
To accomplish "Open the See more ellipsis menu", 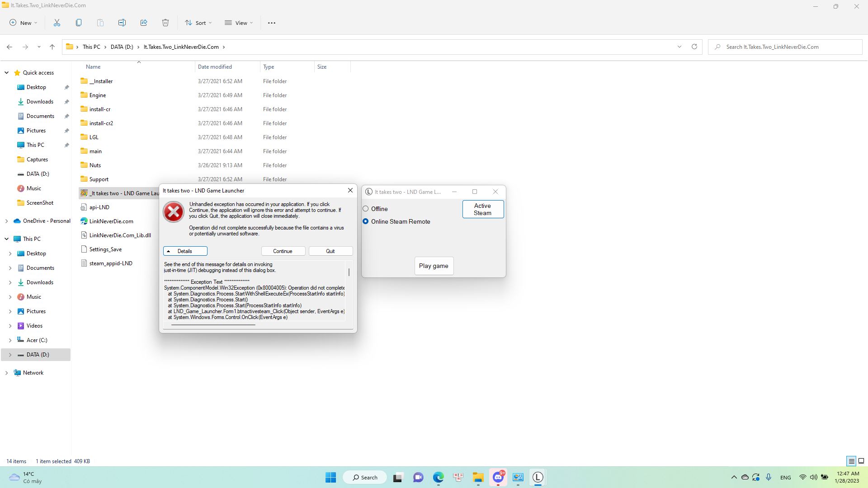I will (x=272, y=23).
